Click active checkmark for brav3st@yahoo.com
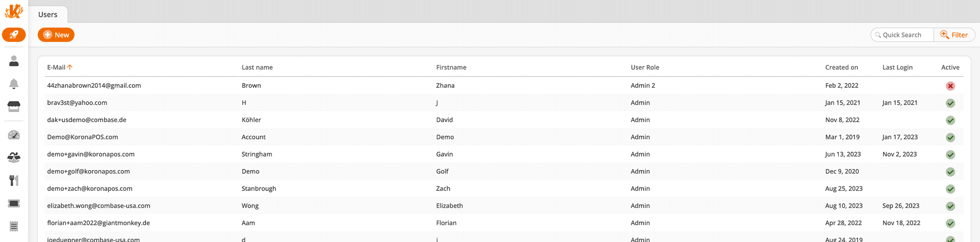Image resolution: width=980 pixels, height=242 pixels. tap(950, 103)
